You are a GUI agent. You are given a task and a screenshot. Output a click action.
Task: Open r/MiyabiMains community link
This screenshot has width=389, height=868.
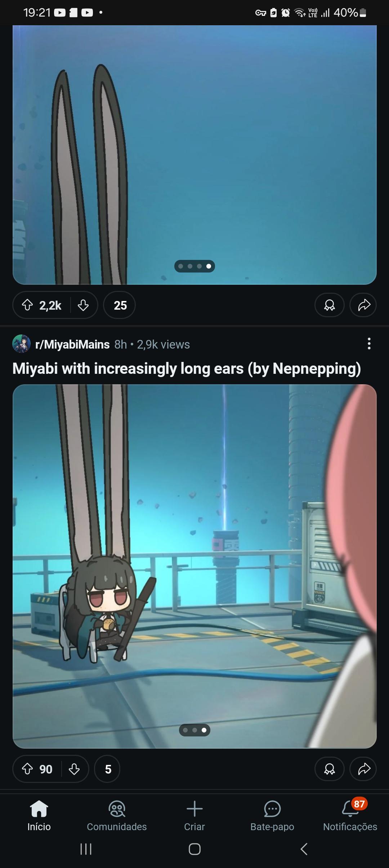tap(72, 345)
